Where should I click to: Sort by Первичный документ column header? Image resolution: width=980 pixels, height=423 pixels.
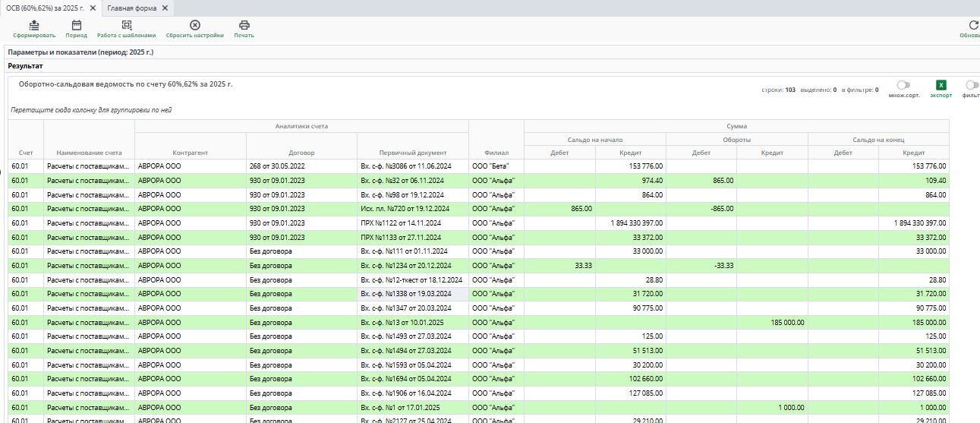coord(412,153)
